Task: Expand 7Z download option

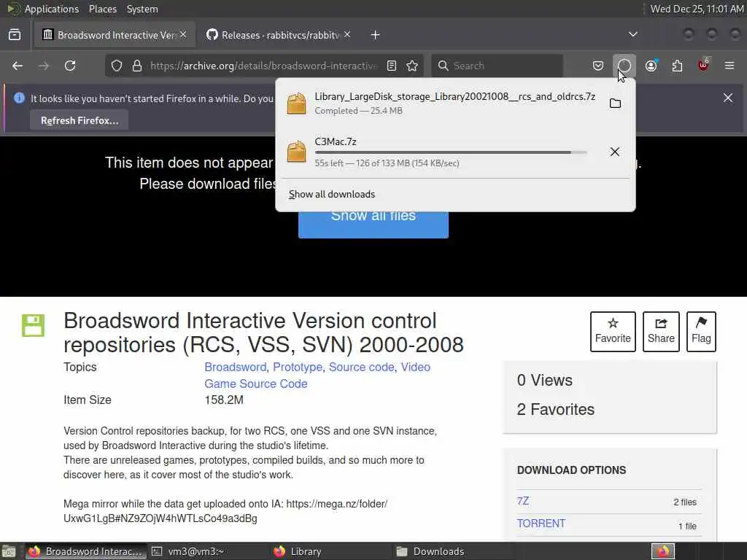Action: (522, 501)
